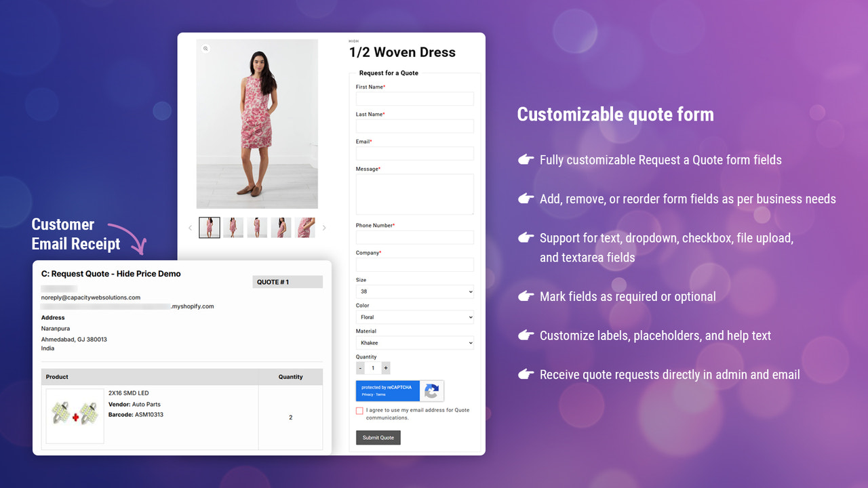The image size is (868, 488).
Task: Click the reCAPTCHA Terms link
Action: click(380, 394)
